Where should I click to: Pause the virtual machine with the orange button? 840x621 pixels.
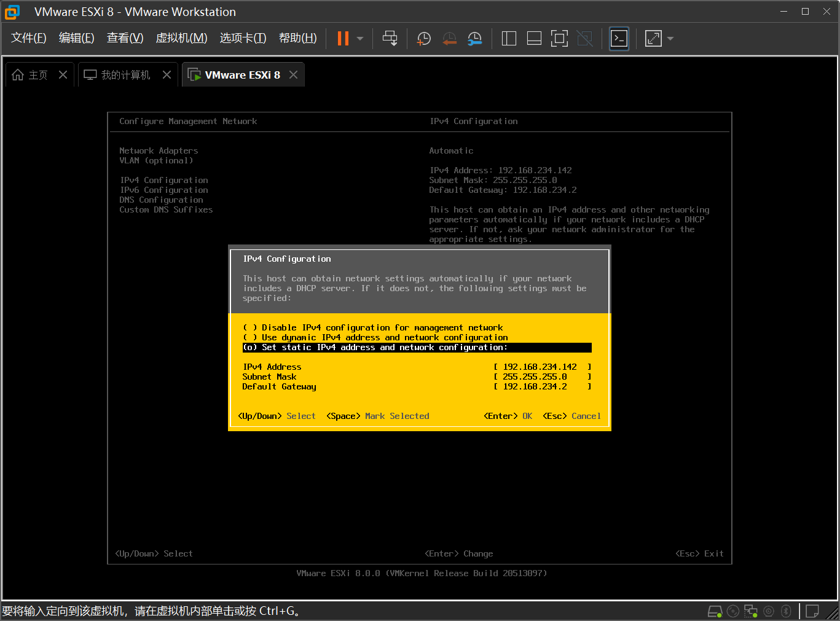pyautogui.click(x=343, y=38)
